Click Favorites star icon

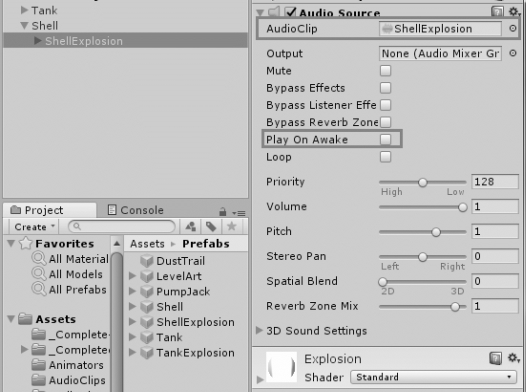25,243
